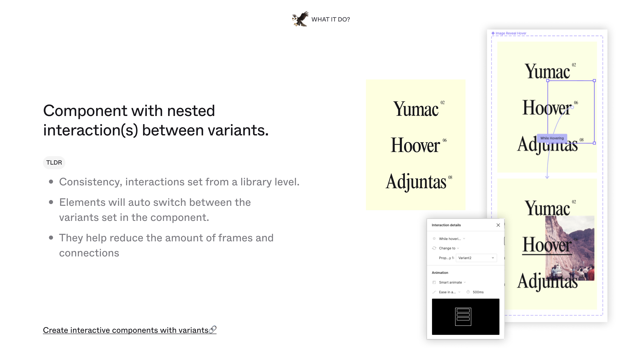Click the Change to action icon
Viewport: 644px width, 362px height.
[x=434, y=248]
